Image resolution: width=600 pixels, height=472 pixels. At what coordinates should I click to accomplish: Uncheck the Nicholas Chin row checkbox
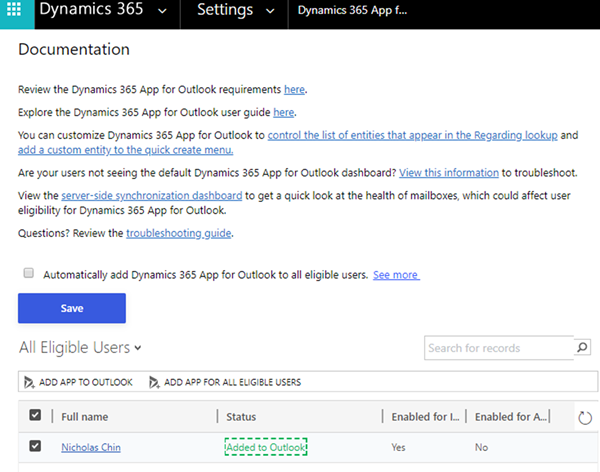click(x=35, y=447)
